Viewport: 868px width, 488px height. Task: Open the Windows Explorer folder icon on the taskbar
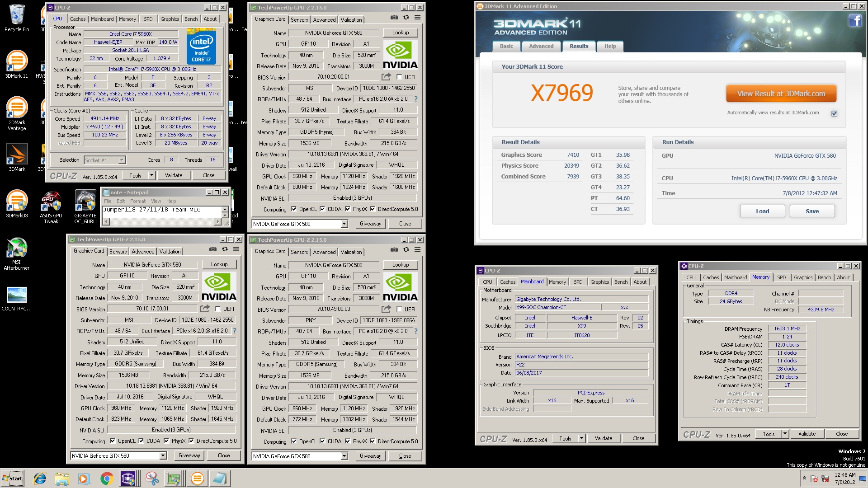pyautogui.click(x=62, y=479)
